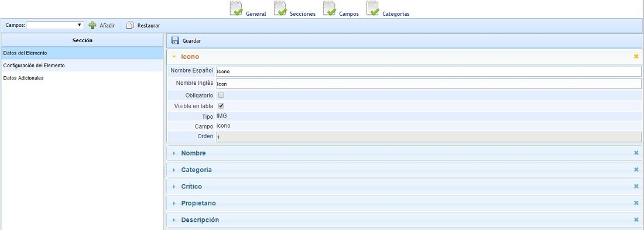Expand the Categoría field panel

point(405,170)
